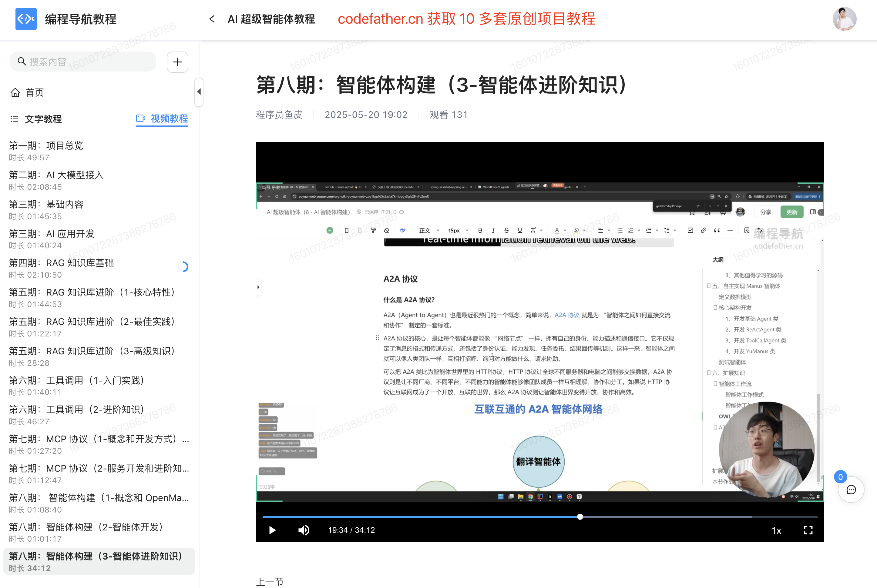Click the video progress bar handle
The width and height of the screenshot is (877, 588).
(x=580, y=517)
